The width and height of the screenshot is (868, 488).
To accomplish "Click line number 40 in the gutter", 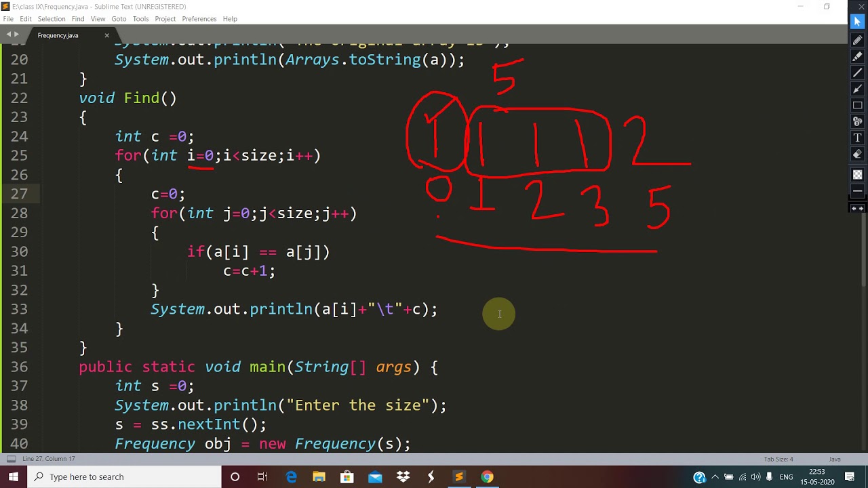I will point(19,444).
